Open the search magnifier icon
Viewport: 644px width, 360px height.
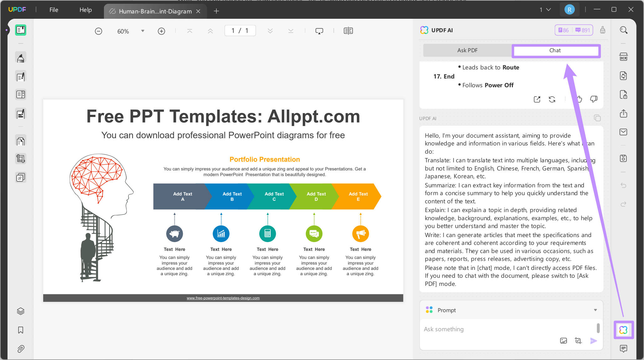coord(623,30)
